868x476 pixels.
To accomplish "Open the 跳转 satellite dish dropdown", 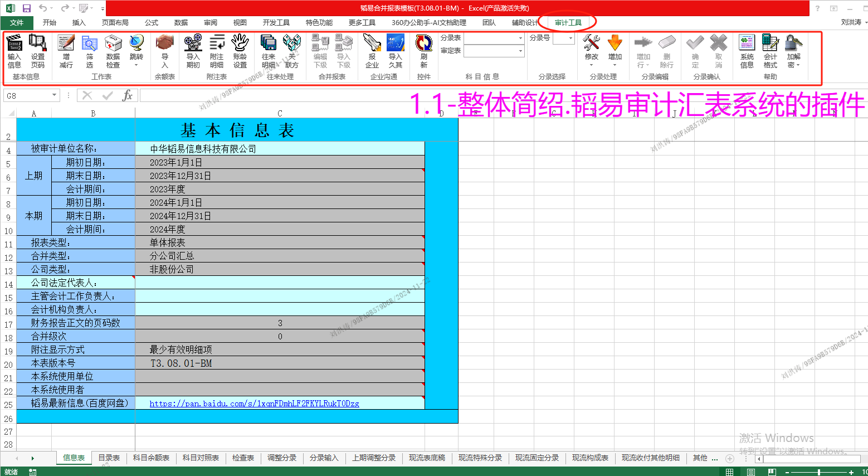I will point(136,50).
